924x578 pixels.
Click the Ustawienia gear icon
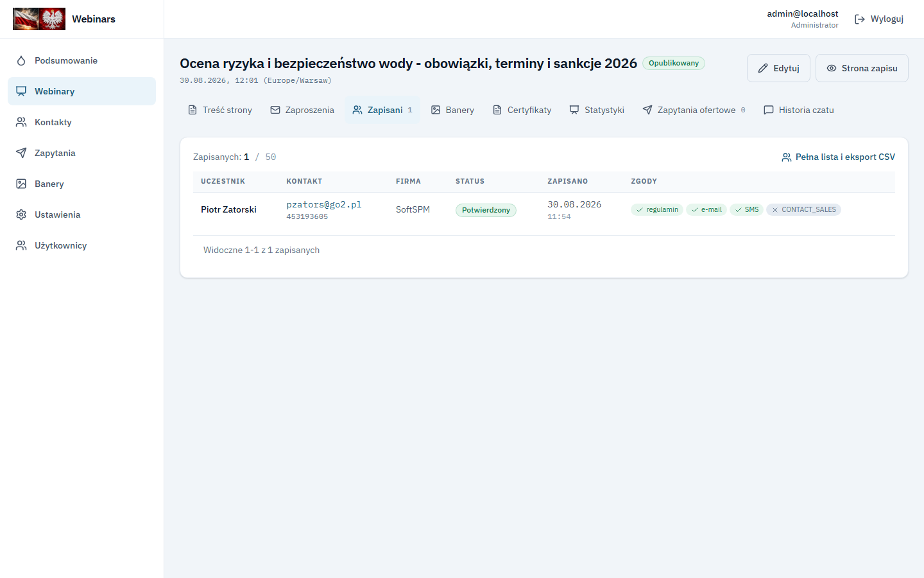coord(21,215)
